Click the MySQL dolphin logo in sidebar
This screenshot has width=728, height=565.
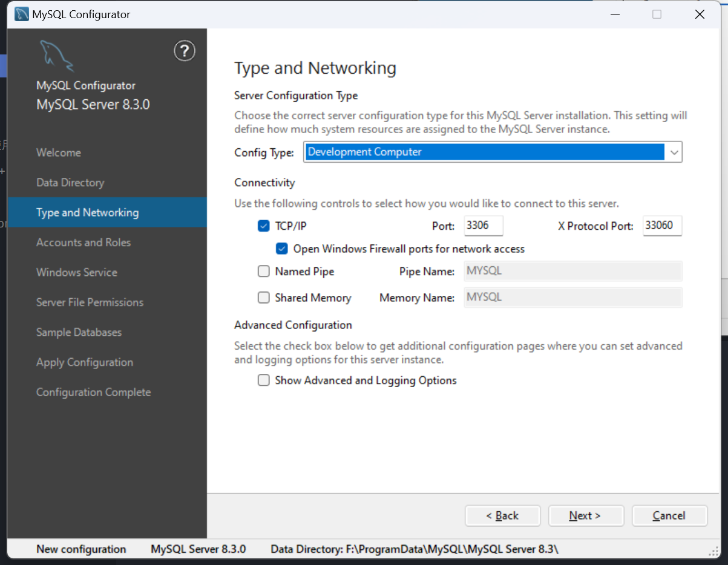(56, 56)
